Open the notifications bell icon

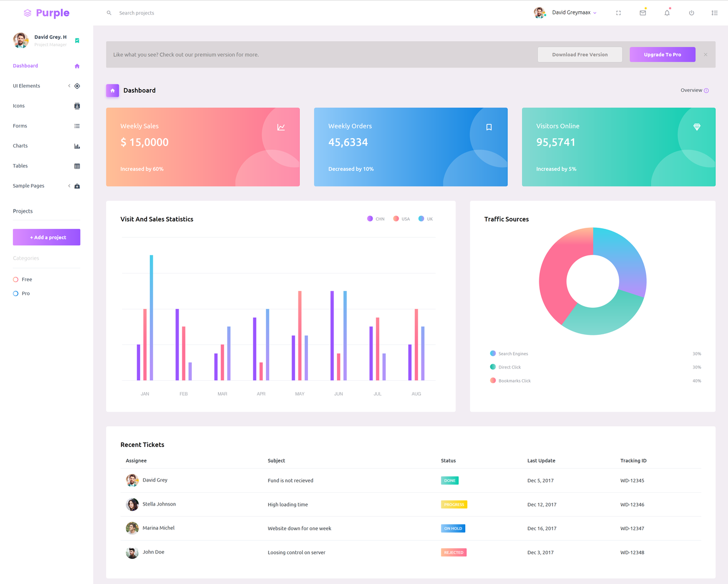(667, 13)
